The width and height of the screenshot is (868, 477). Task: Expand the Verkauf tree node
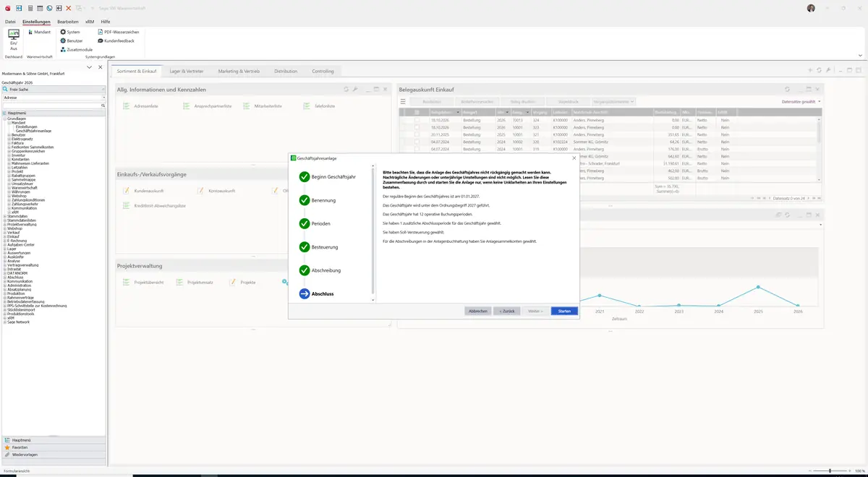pos(5,232)
